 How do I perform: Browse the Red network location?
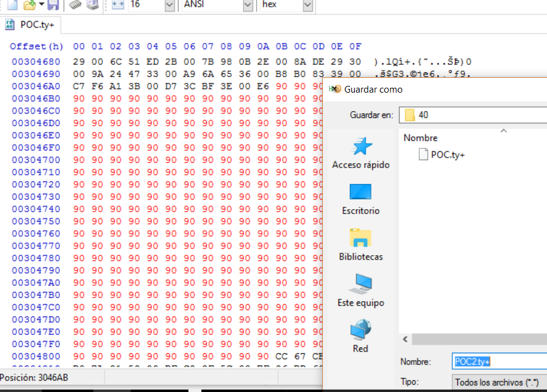click(x=360, y=337)
